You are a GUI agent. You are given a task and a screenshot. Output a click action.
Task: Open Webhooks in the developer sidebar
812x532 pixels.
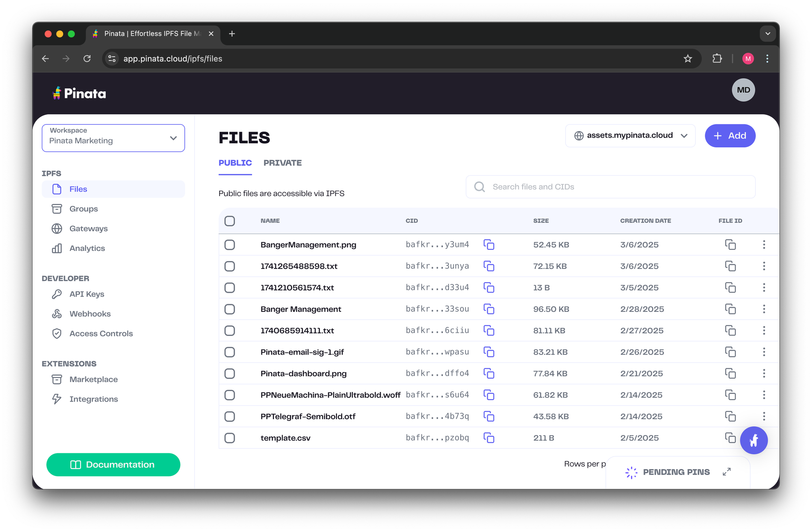click(90, 314)
